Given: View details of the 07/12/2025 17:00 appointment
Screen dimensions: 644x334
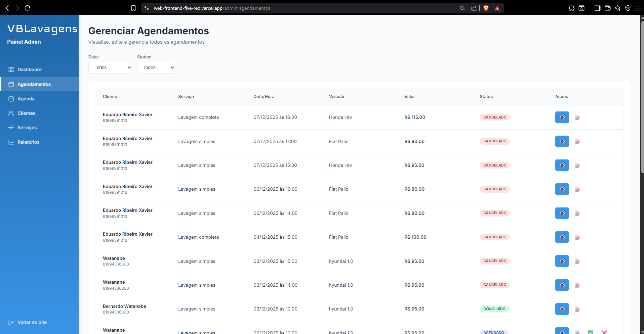Looking at the screenshot, I should pos(562,141).
